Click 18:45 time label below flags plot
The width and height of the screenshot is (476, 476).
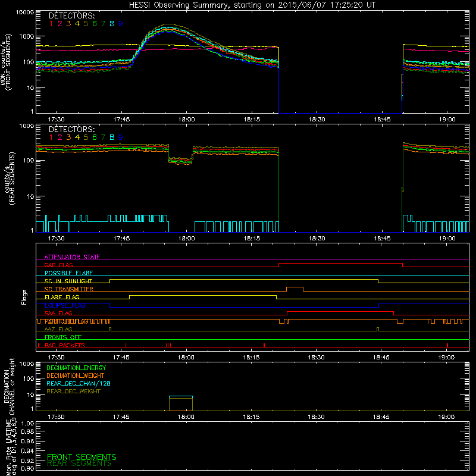tap(381, 358)
